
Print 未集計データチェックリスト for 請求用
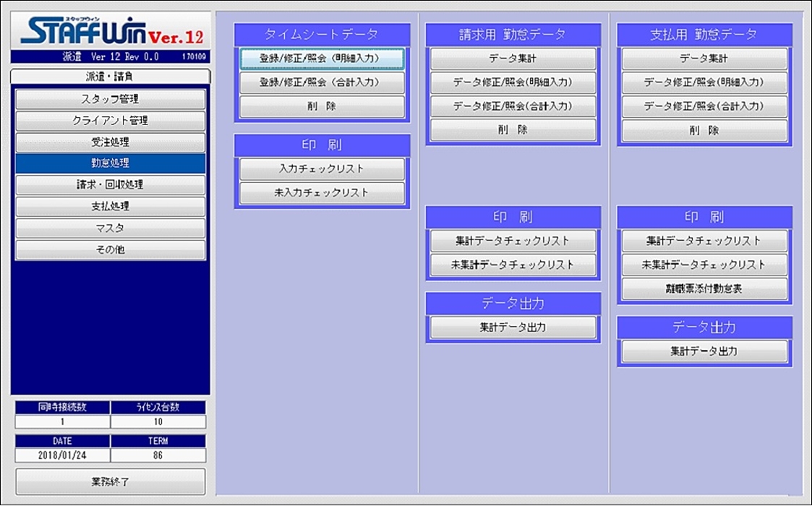coord(513,265)
